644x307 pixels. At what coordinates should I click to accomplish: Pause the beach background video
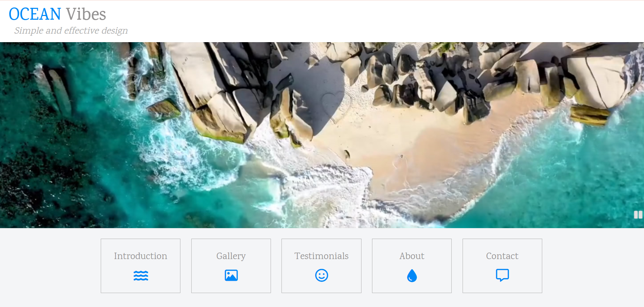[638, 215]
